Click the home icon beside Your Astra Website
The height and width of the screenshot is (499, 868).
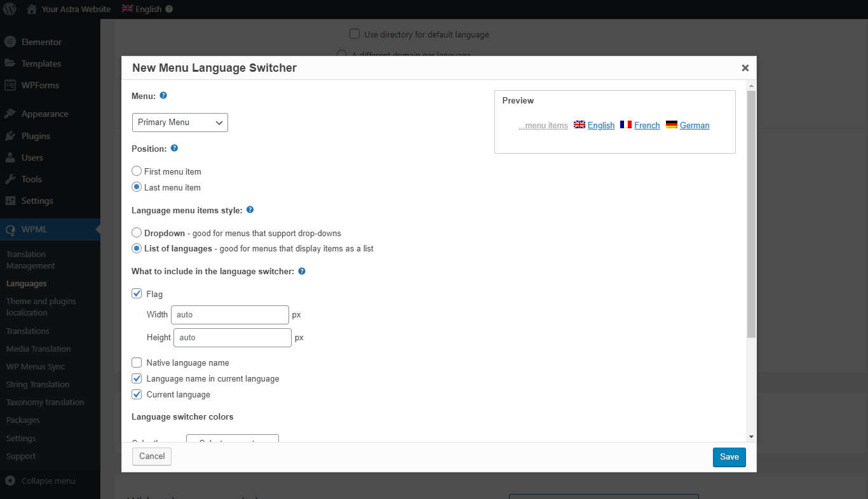pos(32,9)
